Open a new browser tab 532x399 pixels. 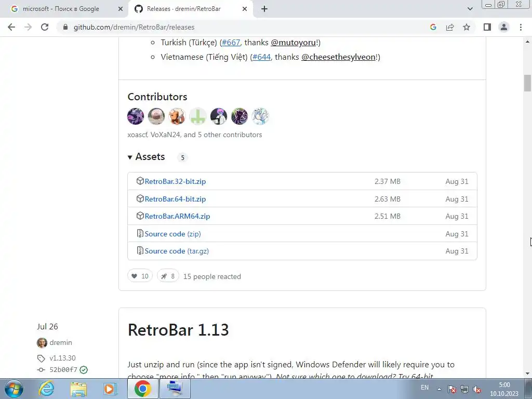[x=264, y=9]
